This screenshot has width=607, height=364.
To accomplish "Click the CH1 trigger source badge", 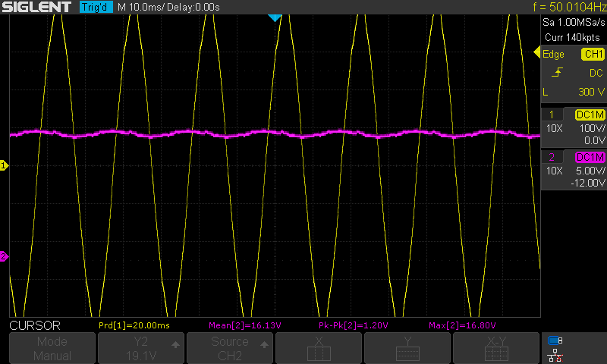I will tap(593, 54).
